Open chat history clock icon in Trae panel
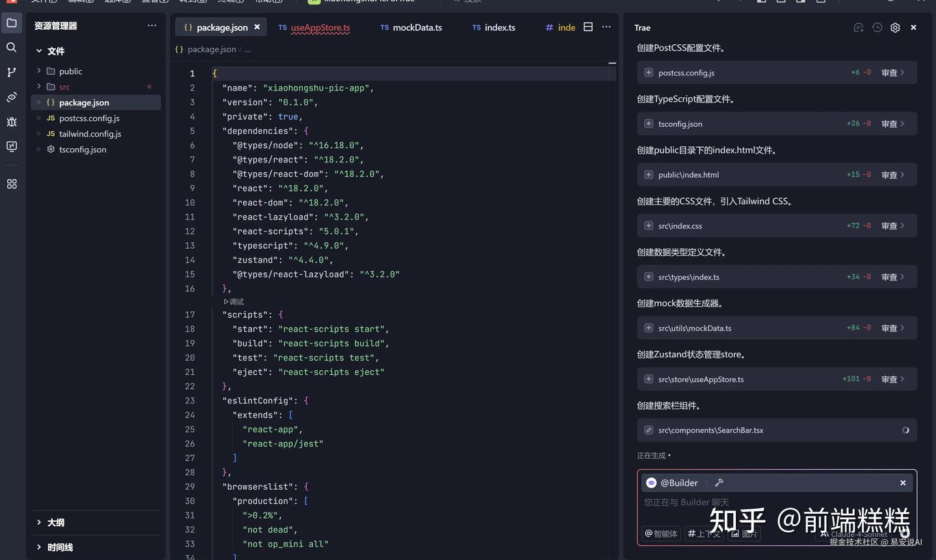Screen dimensions: 936x560 pos(877,28)
